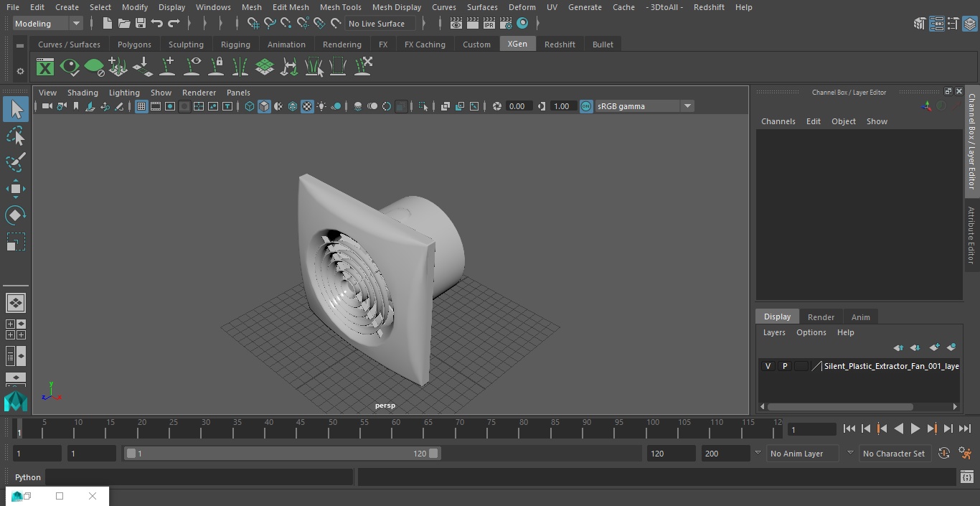The width and height of the screenshot is (980, 506).
Task: Activate the Move tool
Action: tap(16, 189)
